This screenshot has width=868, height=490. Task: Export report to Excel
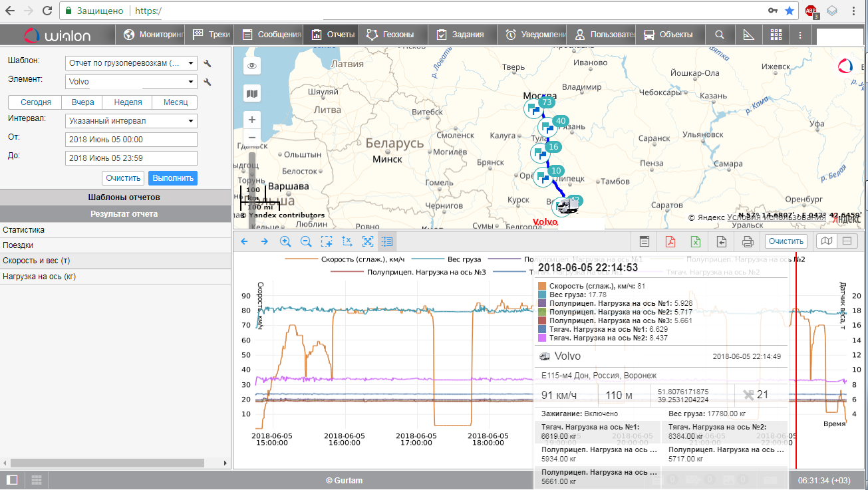click(x=695, y=241)
